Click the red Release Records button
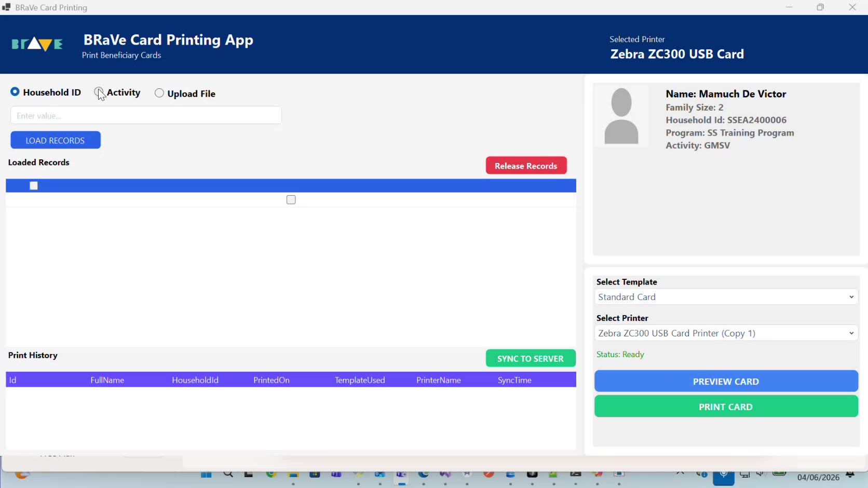 click(526, 166)
